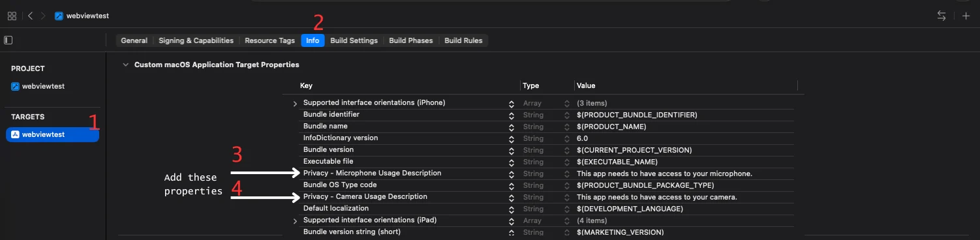
Task: Add a new editor with plus icon
Action: 966,16
